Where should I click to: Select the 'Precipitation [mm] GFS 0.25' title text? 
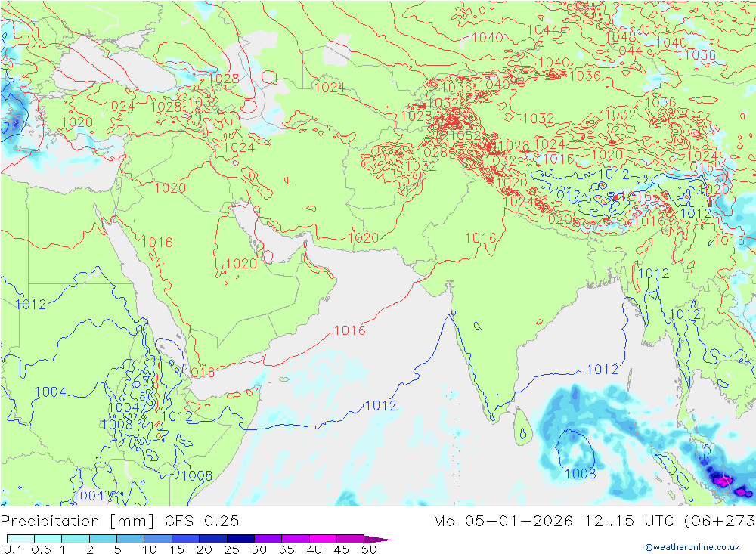[x=119, y=521]
